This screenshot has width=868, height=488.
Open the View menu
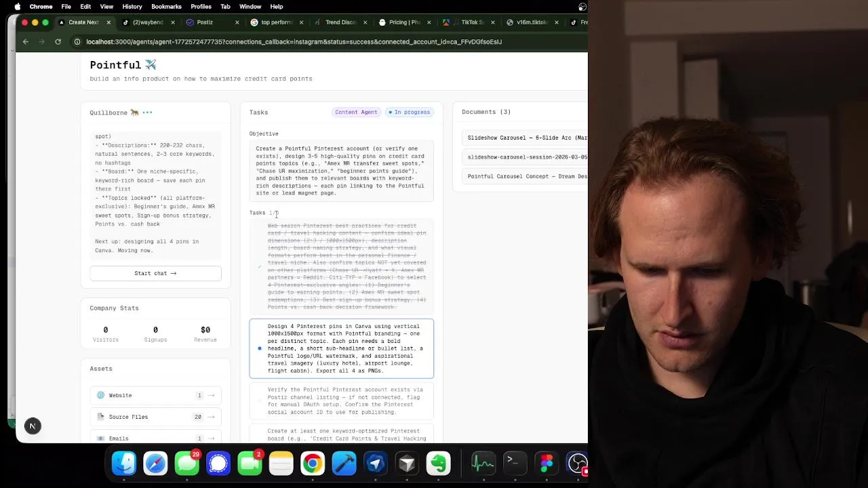(x=106, y=7)
